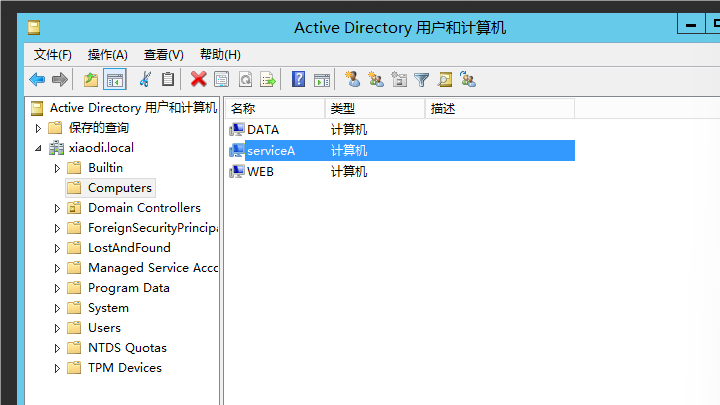The image size is (720, 405).
Task: Open the 文件(F) menu
Action: tap(52, 55)
